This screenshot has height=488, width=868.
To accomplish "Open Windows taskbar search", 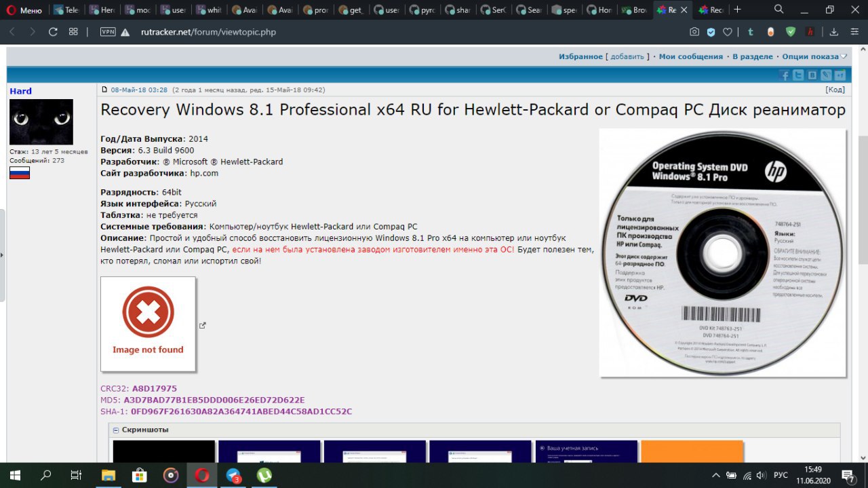I will click(x=45, y=475).
